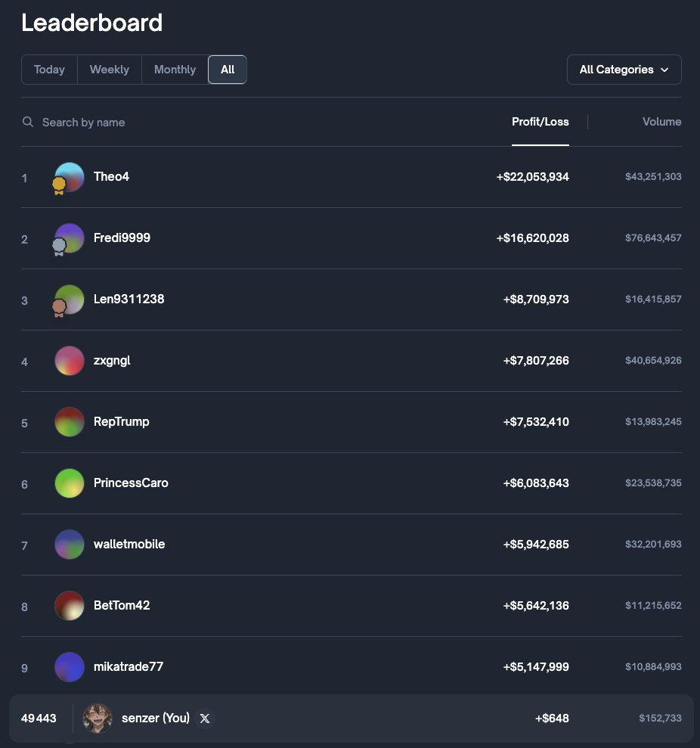
Task: Open PrincessCaro's green avatar
Action: click(x=70, y=483)
